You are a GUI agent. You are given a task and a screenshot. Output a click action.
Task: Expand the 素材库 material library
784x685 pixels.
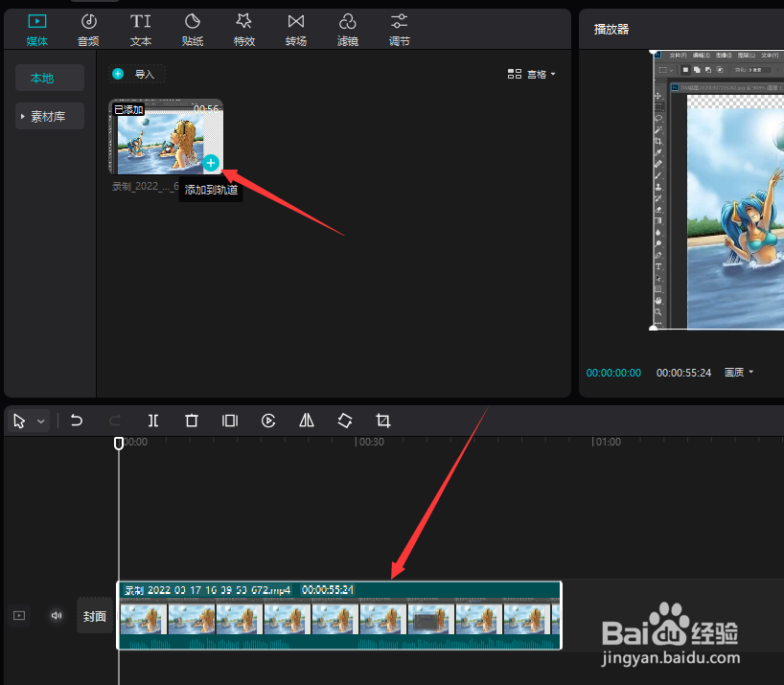pos(50,117)
